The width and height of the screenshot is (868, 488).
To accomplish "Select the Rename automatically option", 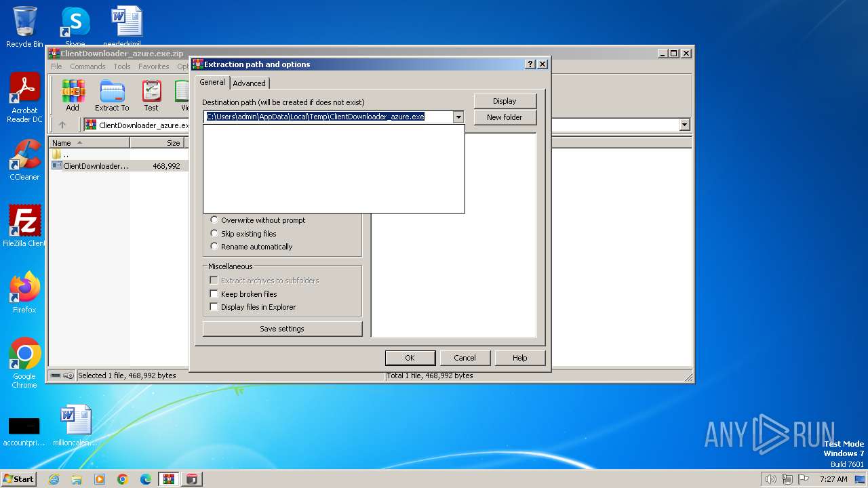I will 252,247.
